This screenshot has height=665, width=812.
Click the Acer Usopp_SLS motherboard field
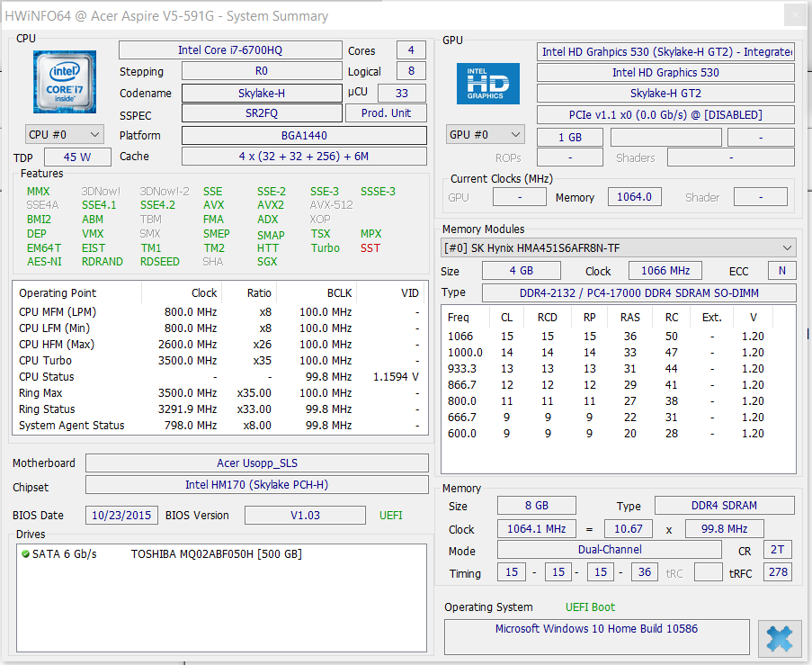coord(257,463)
